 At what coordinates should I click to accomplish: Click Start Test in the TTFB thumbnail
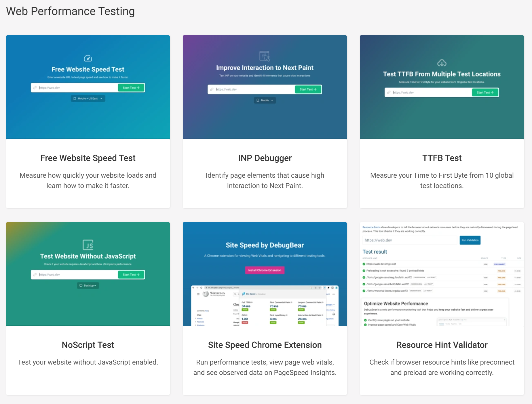[x=485, y=92]
